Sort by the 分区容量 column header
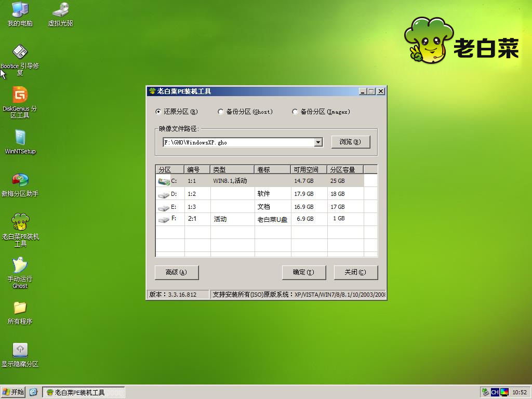The height and width of the screenshot is (399, 532). (x=345, y=169)
